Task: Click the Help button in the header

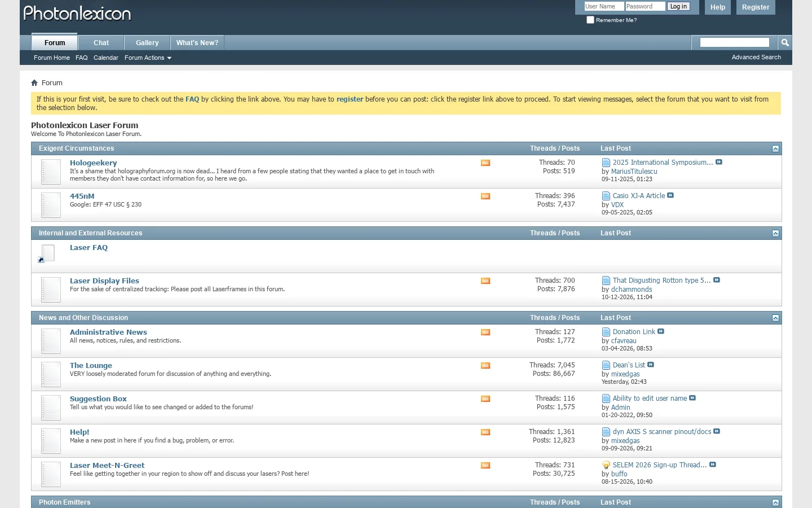Action: coord(718,7)
